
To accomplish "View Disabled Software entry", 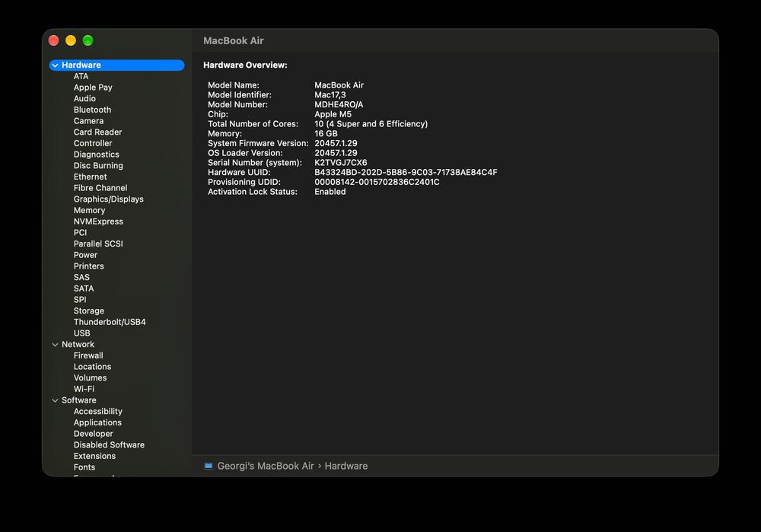I will pos(109,444).
